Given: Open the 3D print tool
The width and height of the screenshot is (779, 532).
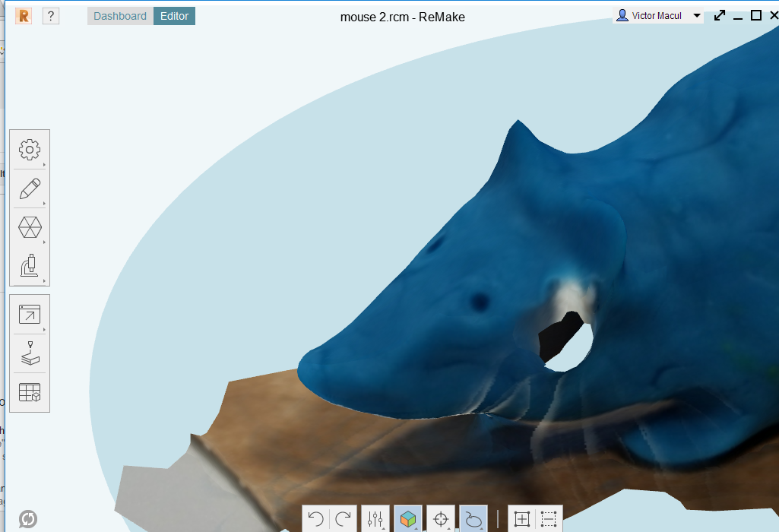Looking at the screenshot, I should click(30, 353).
